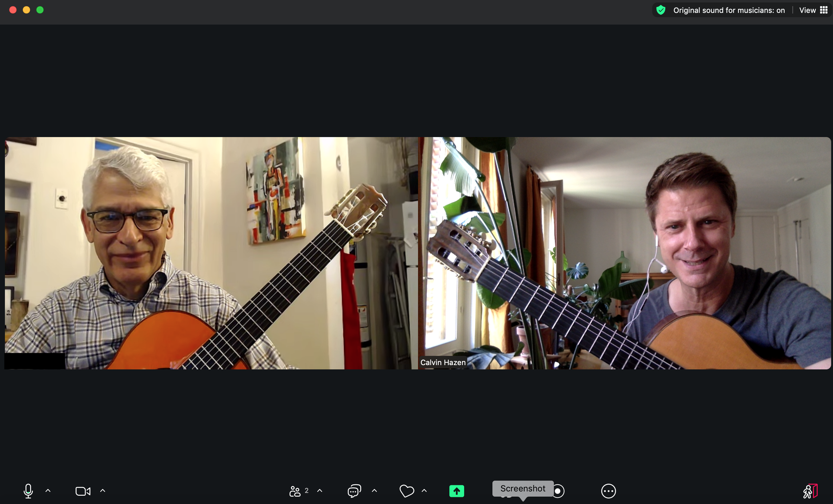The image size is (833, 504).
Task: Open more meeting options
Action: tap(608, 491)
